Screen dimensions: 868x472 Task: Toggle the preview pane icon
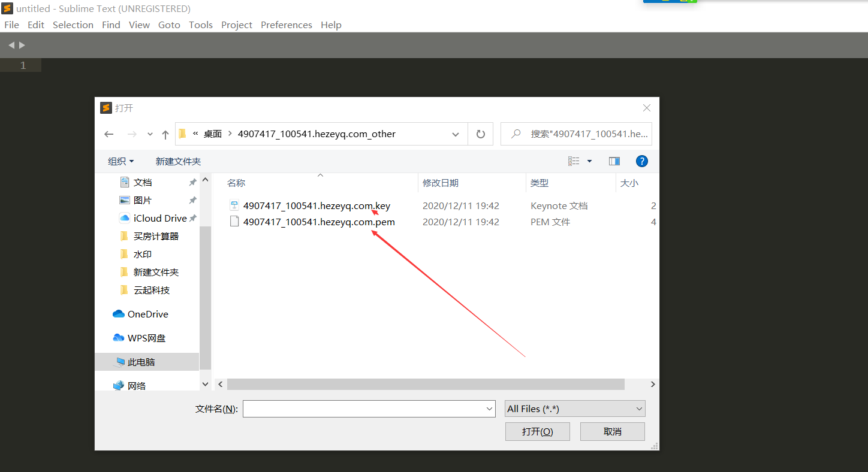(x=614, y=161)
